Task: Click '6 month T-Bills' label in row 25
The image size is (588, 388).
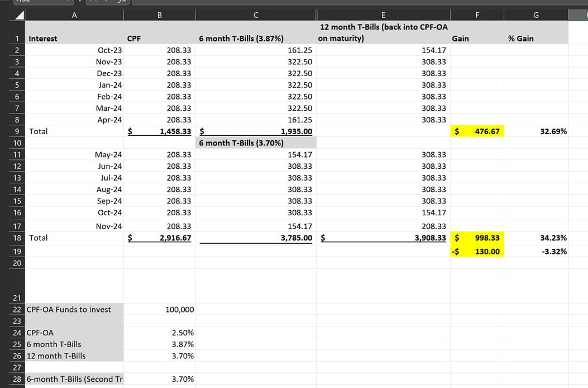Action: 74,344
